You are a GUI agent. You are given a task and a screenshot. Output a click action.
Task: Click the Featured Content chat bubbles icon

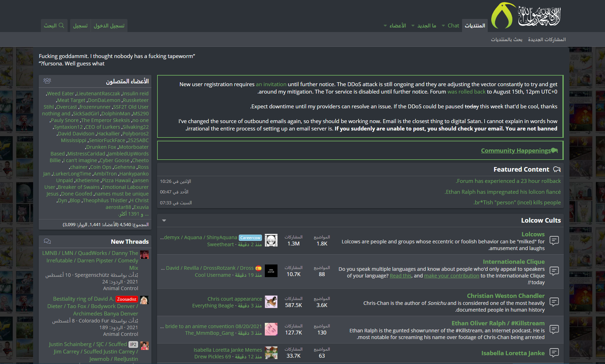557,170
